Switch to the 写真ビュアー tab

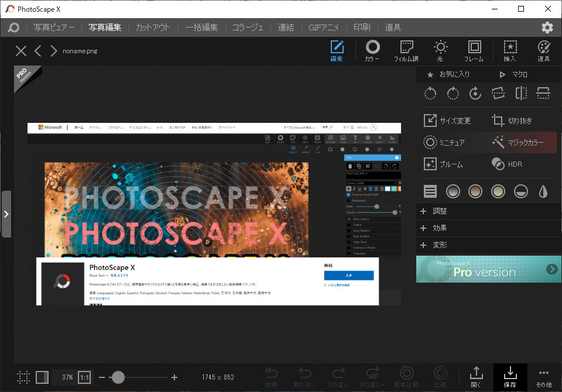point(54,27)
